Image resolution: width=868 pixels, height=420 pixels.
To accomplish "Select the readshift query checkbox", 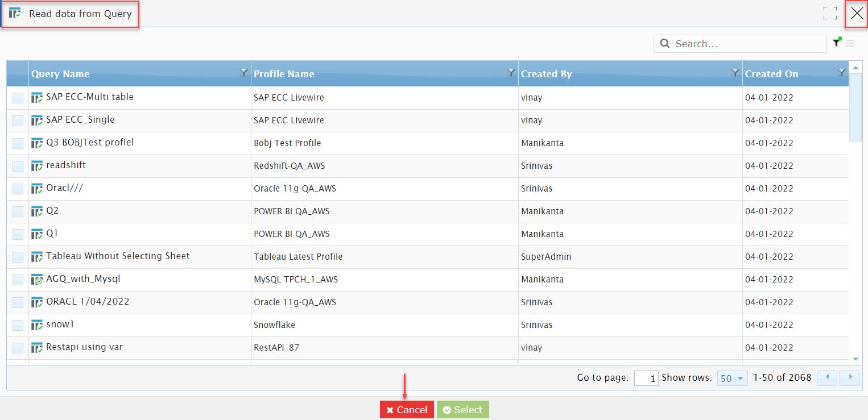I will [x=18, y=166].
